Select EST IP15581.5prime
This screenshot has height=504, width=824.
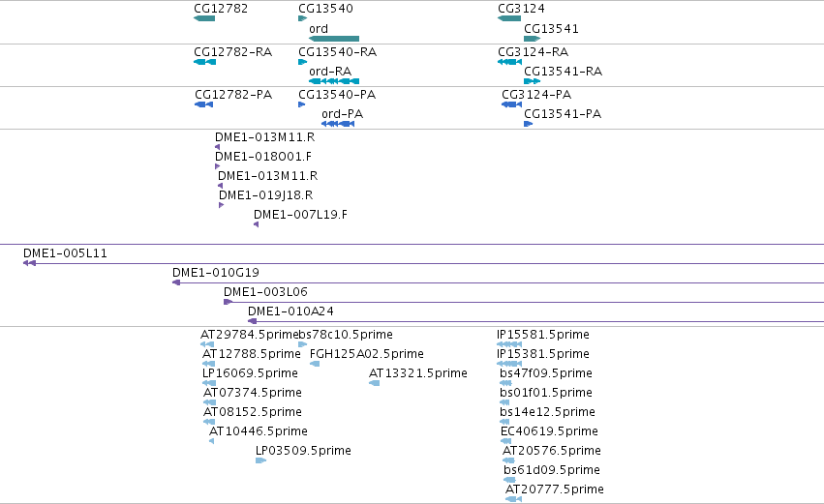(509, 344)
